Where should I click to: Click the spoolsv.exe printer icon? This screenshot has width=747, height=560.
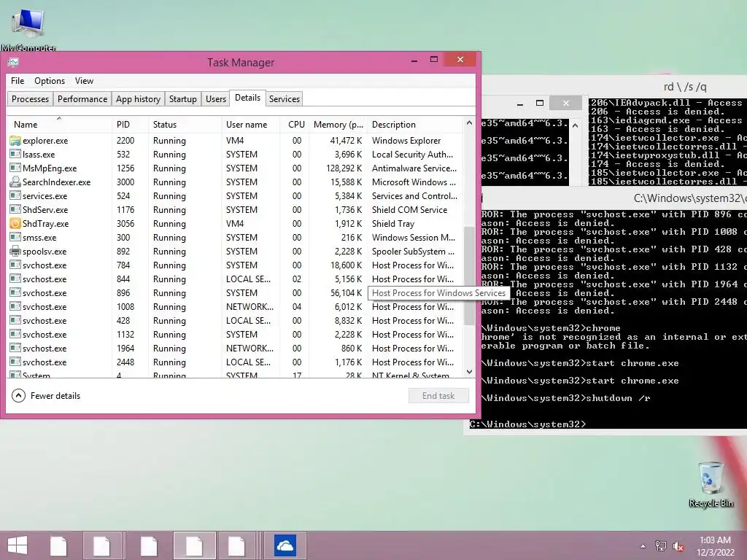coord(15,251)
